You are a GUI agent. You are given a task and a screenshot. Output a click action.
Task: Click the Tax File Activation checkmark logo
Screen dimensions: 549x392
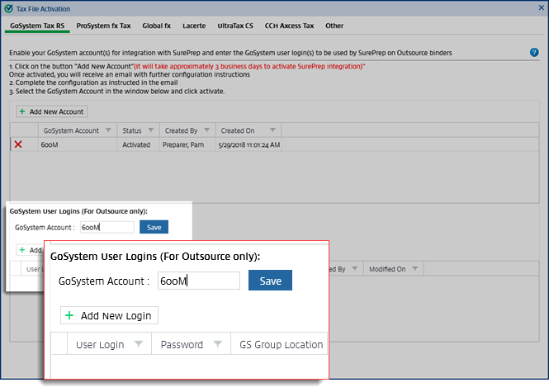click(x=9, y=9)
